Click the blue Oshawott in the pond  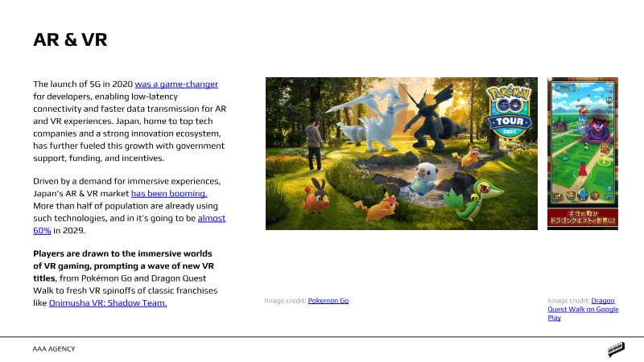coord(423,178)
